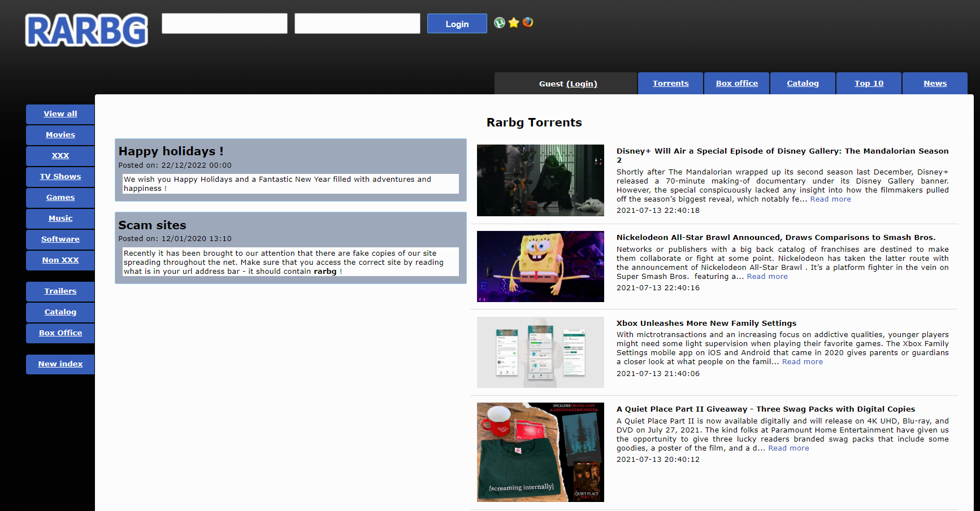The width and height of the screenshot is (980, 511).
Task: Open XXX category in sidebar
Action: coord(60,155)
